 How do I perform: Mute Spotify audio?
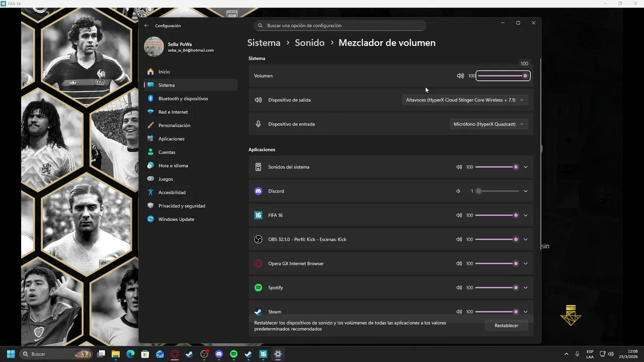pyautogui.click(x=459, y=288)
